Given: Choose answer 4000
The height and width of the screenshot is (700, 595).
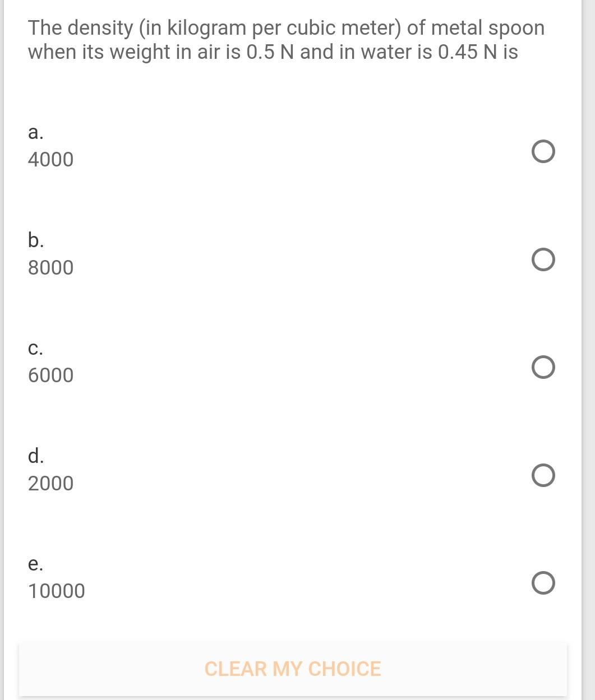Looking at the screenshot, I should point(50,159).
